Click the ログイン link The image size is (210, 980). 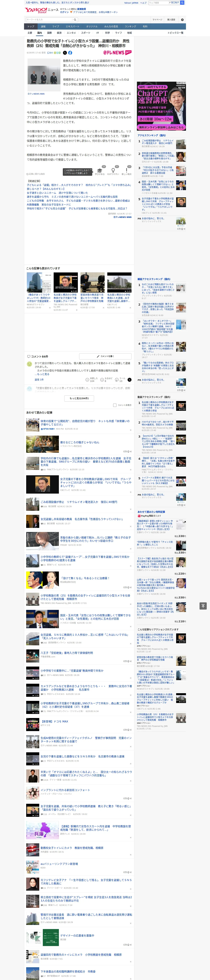coord(64,12)
